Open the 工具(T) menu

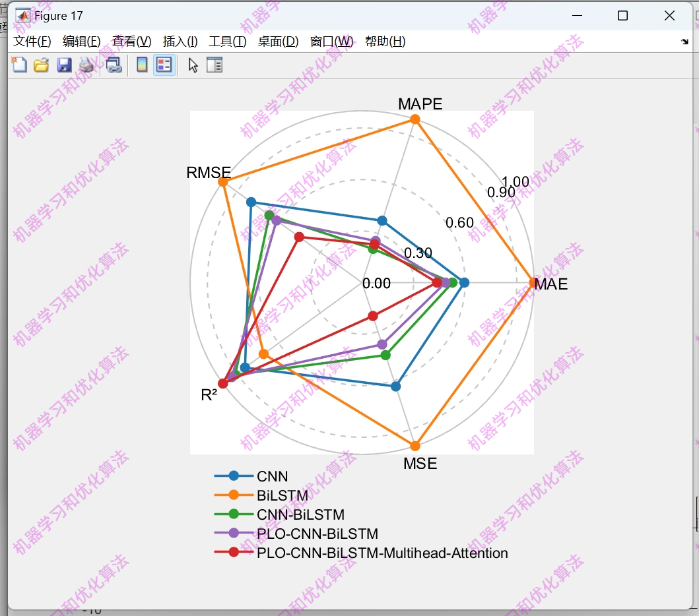227,42
